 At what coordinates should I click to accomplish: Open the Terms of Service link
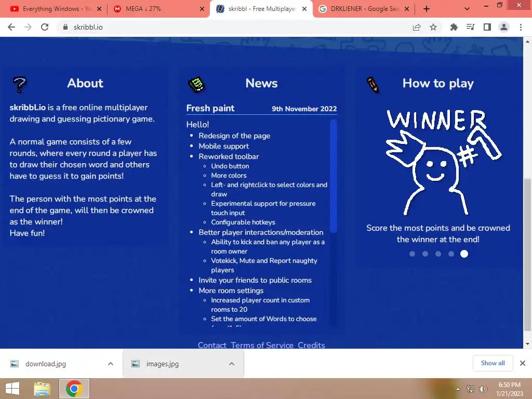[x=262, y=345]
